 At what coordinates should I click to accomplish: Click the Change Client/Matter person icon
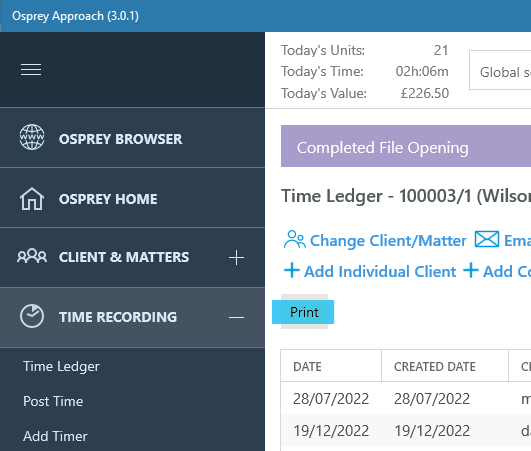pos(295,239)
